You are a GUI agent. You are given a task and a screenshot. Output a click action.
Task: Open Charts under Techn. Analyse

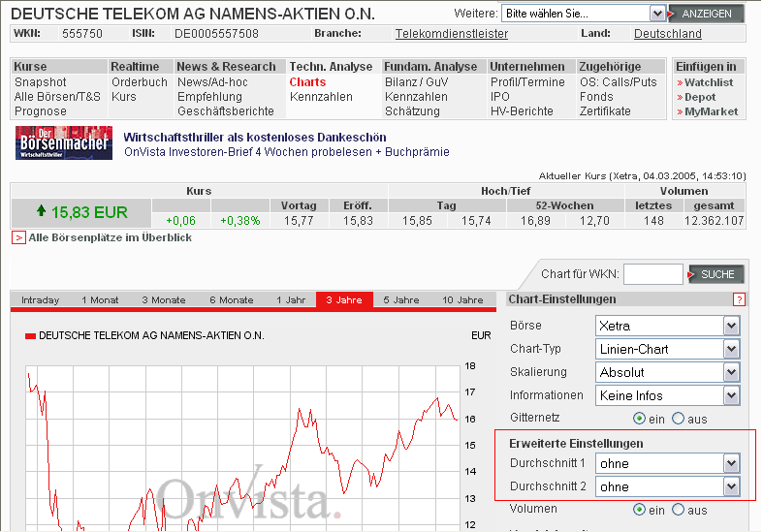coord(307,82)
